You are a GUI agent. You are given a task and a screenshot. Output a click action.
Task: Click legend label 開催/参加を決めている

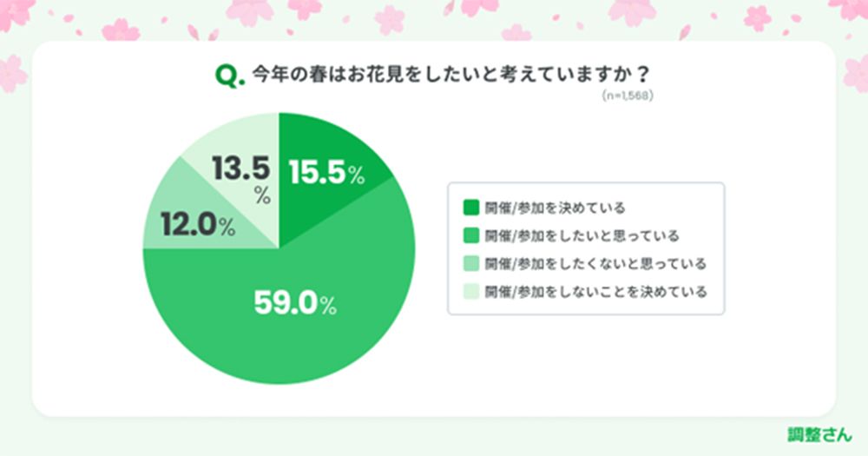[x=556, y=208]
